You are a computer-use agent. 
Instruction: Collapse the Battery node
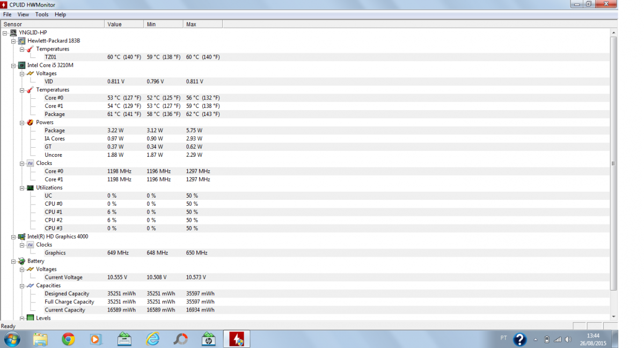point(13,261)
